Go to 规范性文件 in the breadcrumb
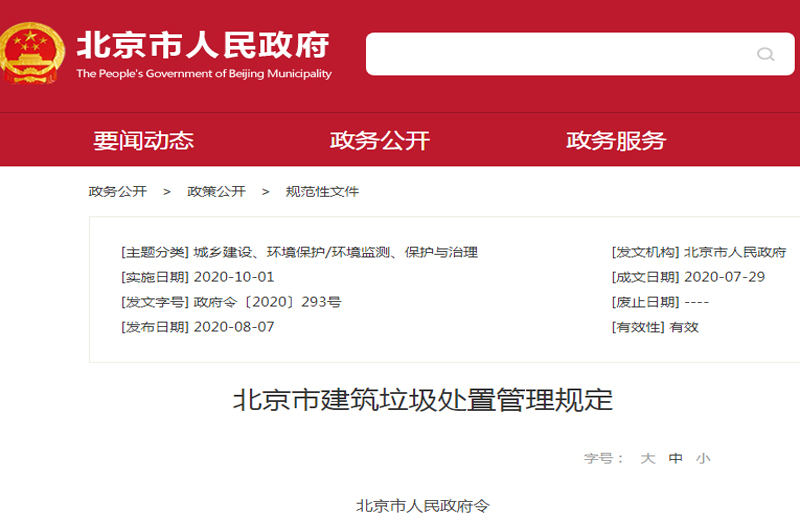The width and height of the screenshot is (800, 530). pyautogui.click(x=322, y=191)
